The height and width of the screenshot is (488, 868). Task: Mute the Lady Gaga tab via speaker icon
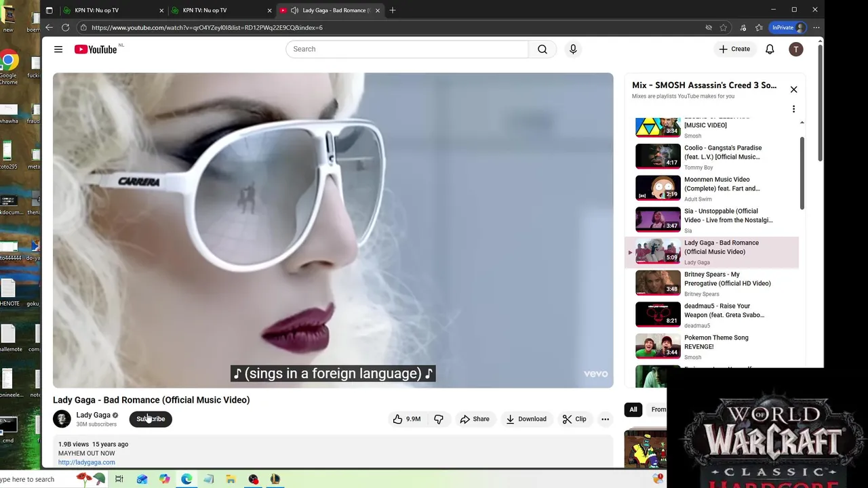pyautogui.click(x=294, y=10)
